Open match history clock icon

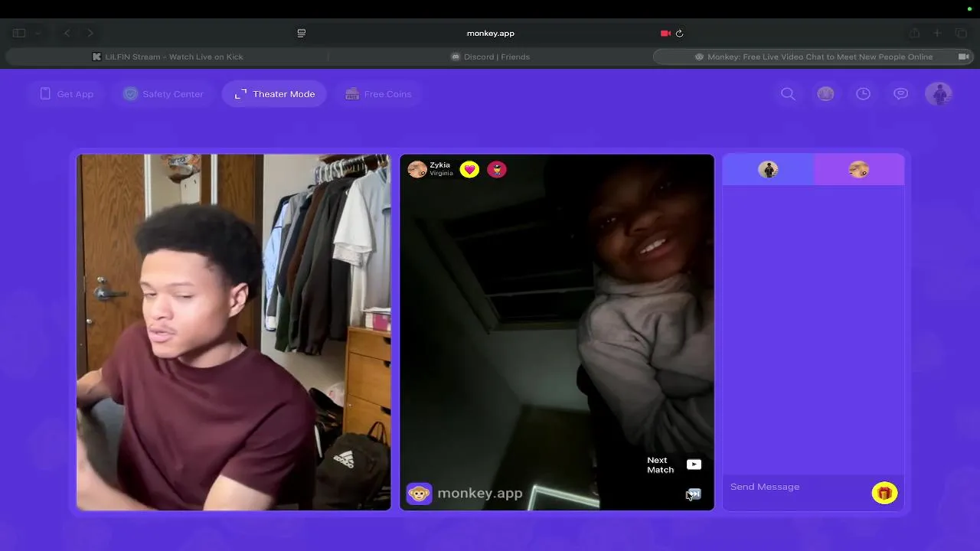point(863,94)
